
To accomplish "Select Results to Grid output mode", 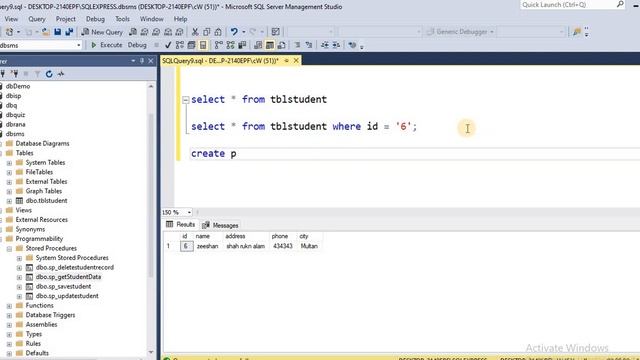I will coord(270,45).
